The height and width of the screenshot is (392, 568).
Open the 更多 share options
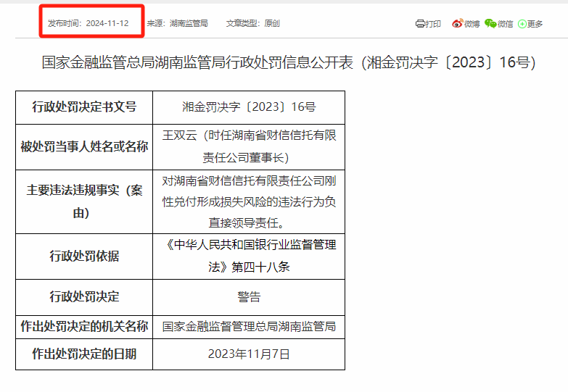click(535, 24)
